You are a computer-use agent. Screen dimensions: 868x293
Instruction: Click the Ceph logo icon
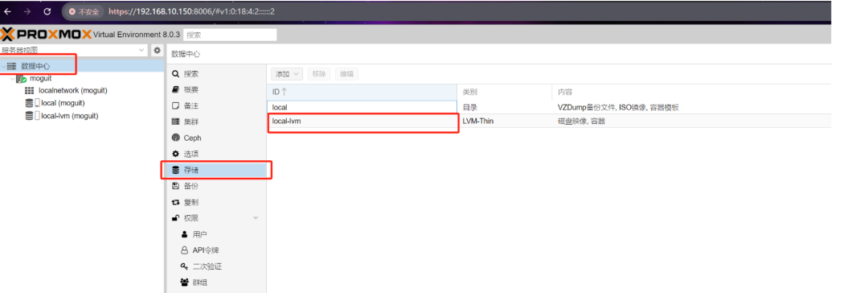coord(175,138)
